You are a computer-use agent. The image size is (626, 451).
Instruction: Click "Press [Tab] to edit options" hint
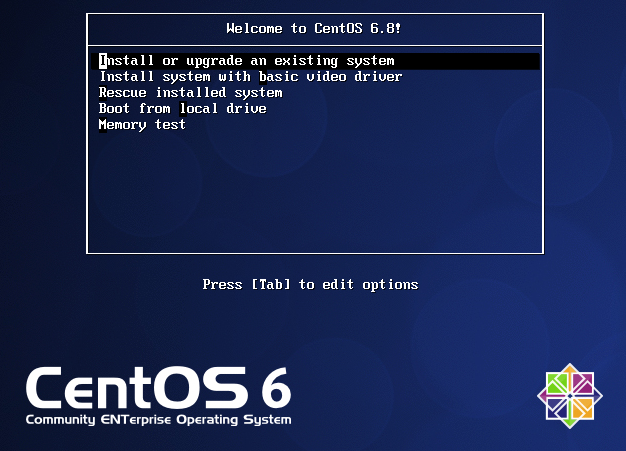(310, 285)
